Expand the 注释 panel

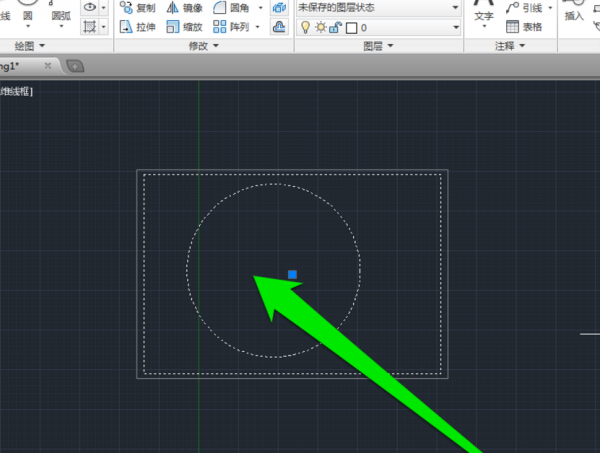(510, 46)
